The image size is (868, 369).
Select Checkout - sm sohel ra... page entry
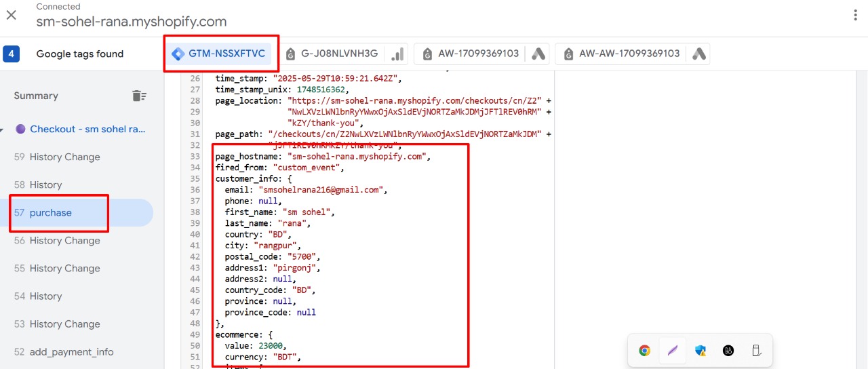click(87, 129)
